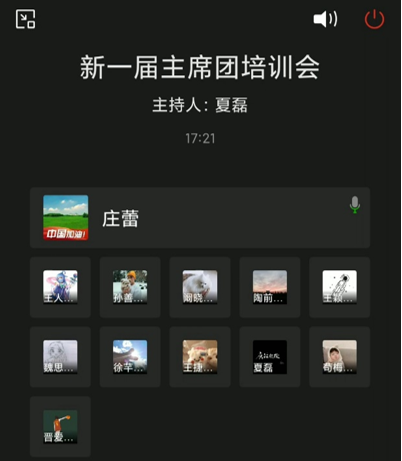Click the host label 主持人: 夏磊
Image resolution: width=402 pixels, height=461 pixels.
coord(200,105)
